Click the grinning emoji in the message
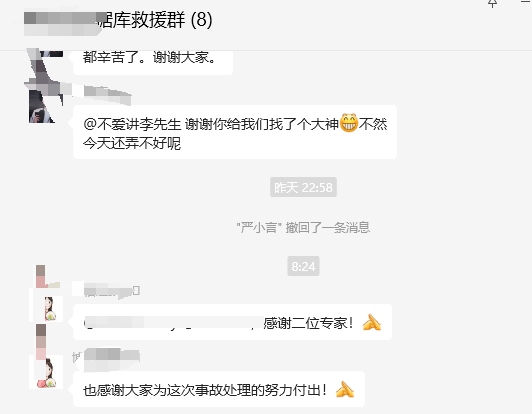The height and width of the screenshot is (414, 532). coord(349,123)
